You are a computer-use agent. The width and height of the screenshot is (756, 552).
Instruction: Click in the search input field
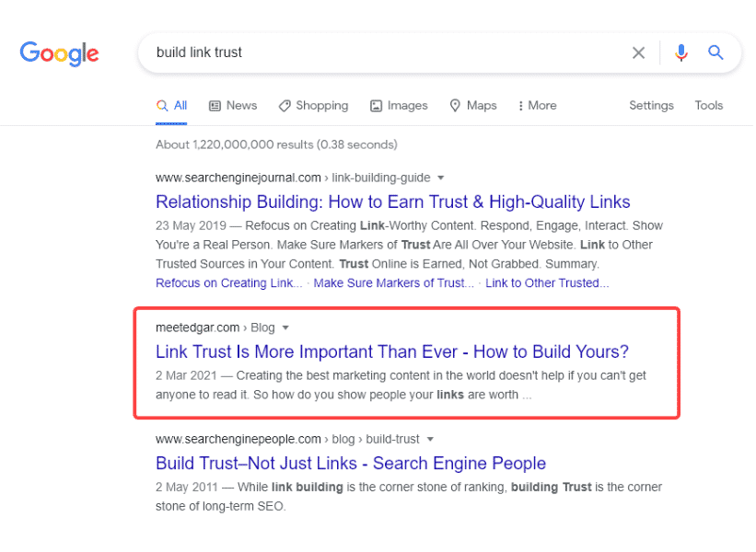click(387, 53)
